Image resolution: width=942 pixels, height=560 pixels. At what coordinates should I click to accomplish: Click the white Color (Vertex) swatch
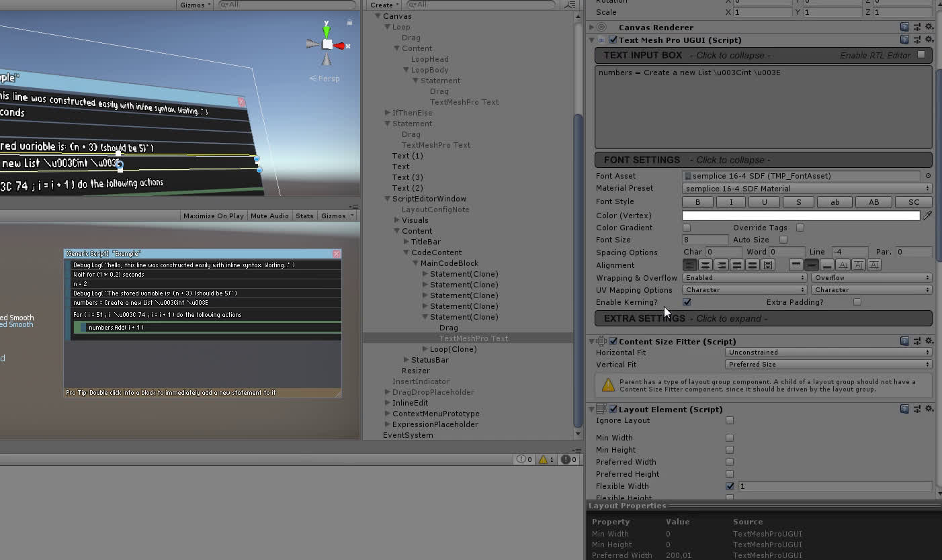[x=801, y=216]
